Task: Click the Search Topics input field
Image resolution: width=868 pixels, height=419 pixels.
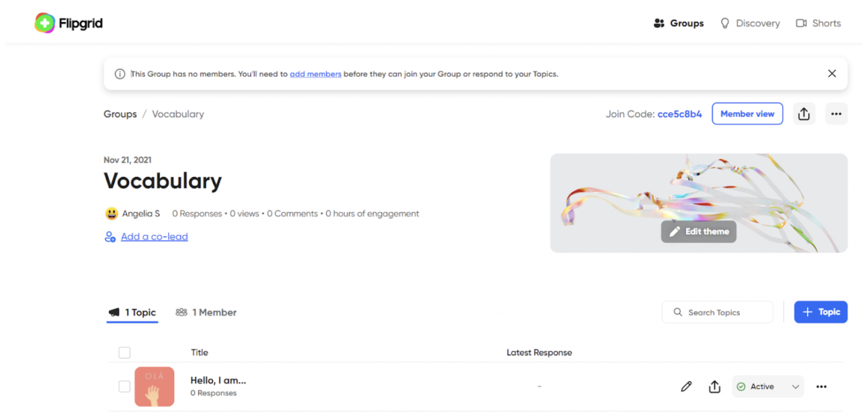Action: (x=718, y=312)
